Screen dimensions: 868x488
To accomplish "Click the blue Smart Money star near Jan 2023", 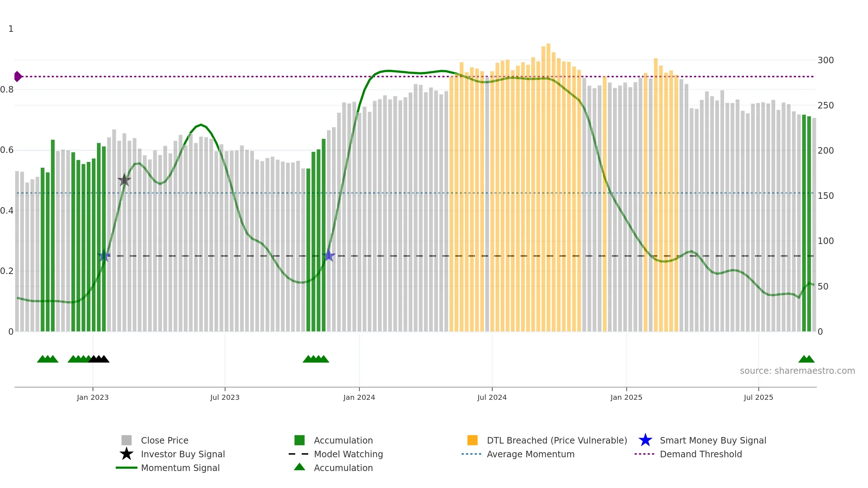I will [104, 256].
